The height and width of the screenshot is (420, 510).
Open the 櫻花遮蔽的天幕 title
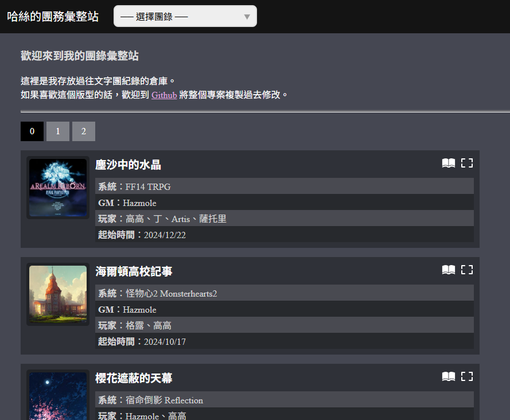[x=134, y=378]
